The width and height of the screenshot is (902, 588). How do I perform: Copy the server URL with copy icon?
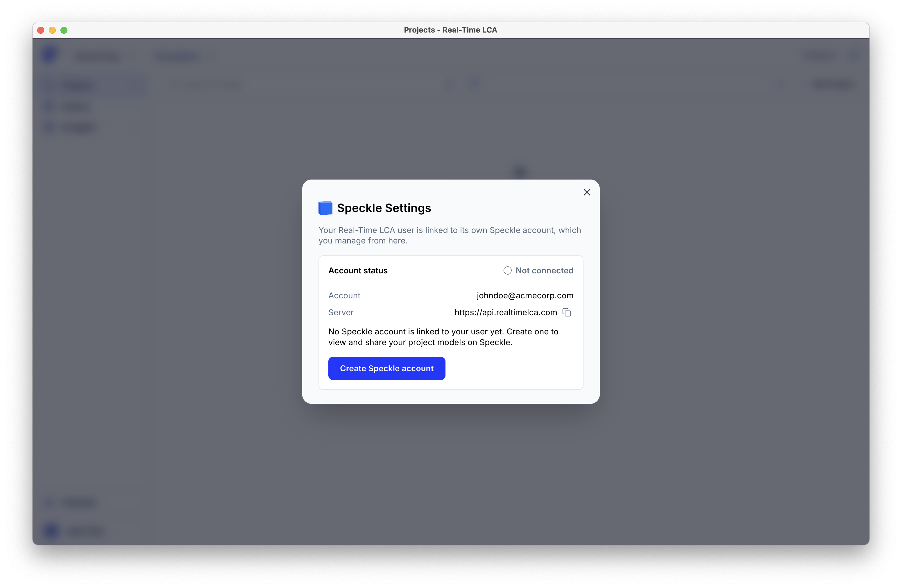coord(567,312)
